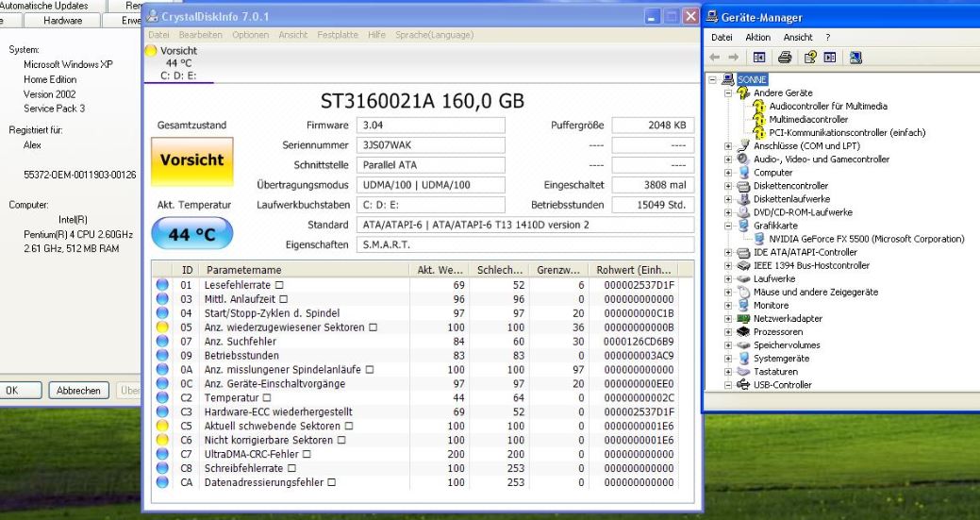Click the console tree view icon in Geräte-Manager

759,58
